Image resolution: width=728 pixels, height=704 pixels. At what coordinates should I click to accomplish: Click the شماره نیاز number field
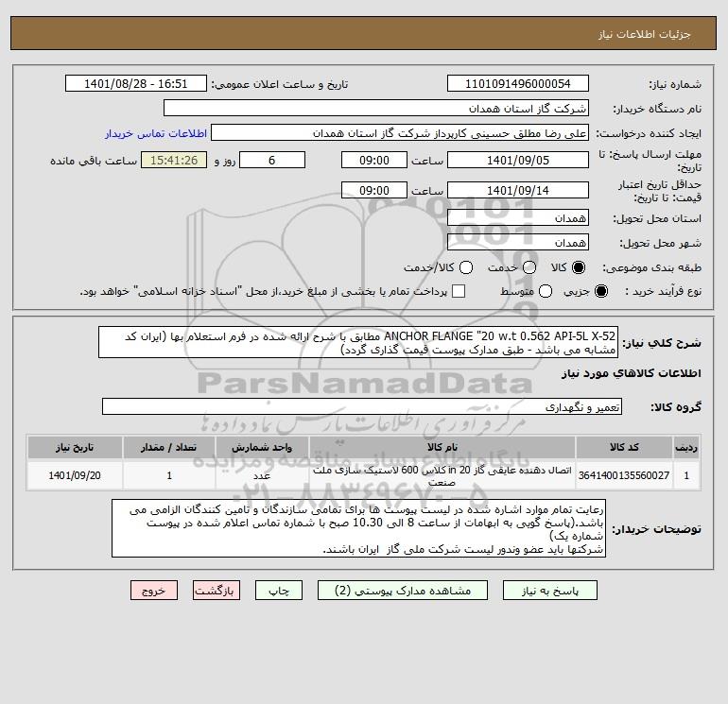[x=518, y=83]
